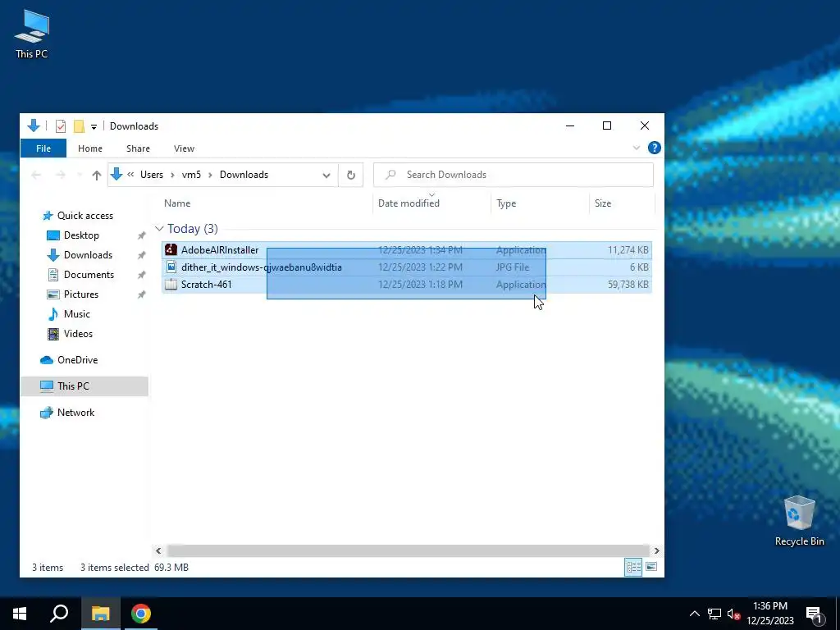Open the Help question mark icon
This screenshot has width=840, height=630.
click(x=654, y=148)
